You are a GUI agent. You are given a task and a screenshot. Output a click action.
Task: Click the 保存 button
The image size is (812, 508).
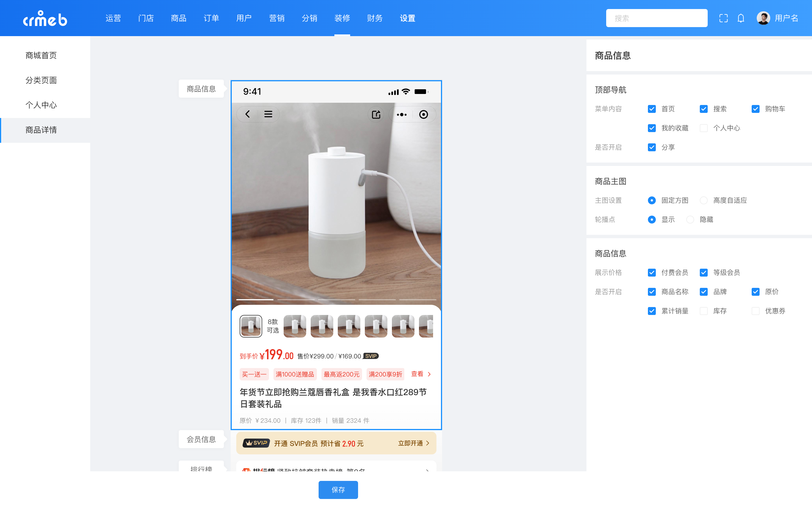pyautogui.click(x=338, y=490)
